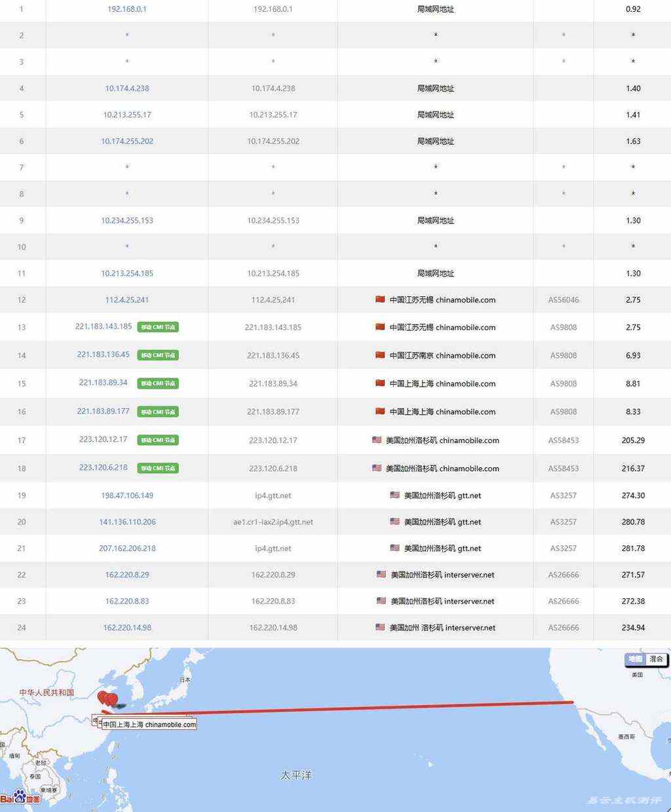This screenshot has height=812, width=671.
Task: Click the red map marker near Shanghai
Action: (x=112, y=701)
